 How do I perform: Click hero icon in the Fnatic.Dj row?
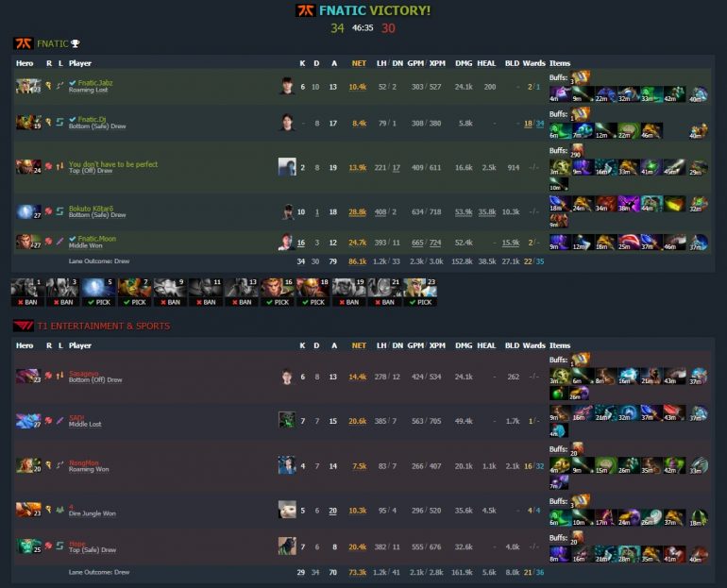tap(28, 123)
